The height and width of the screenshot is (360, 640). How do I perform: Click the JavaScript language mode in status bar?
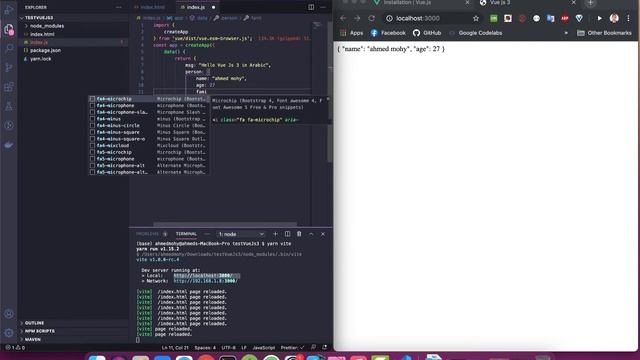tap(264, 348)
